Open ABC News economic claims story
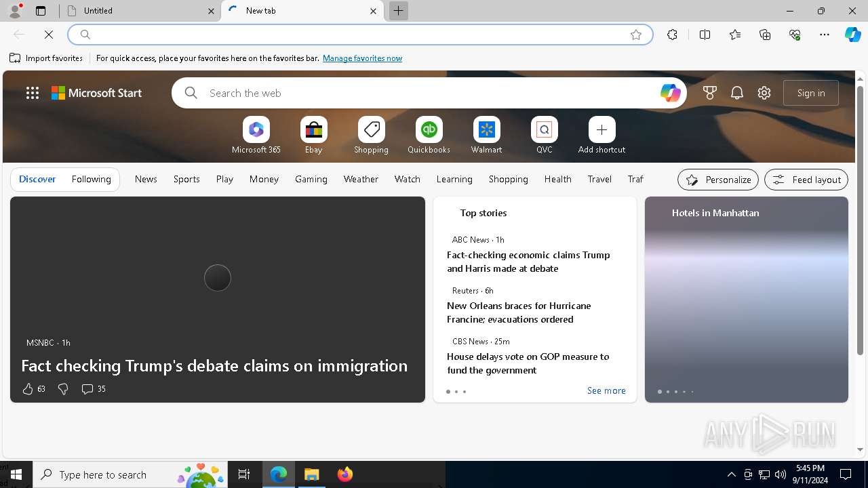This screenshot has height=488, width=868. [x=528, y=262]
